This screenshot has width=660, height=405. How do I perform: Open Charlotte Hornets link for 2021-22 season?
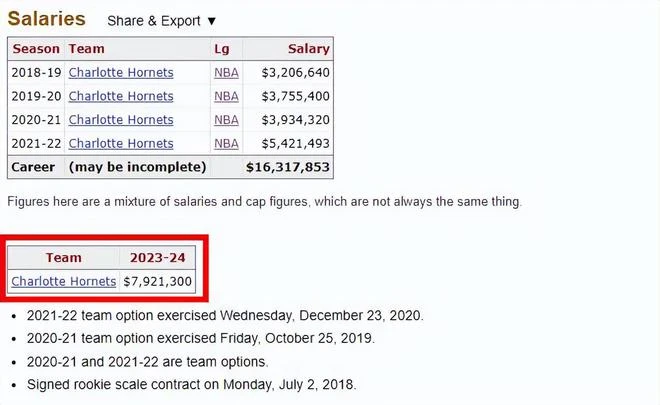click(x=121, y=143)
